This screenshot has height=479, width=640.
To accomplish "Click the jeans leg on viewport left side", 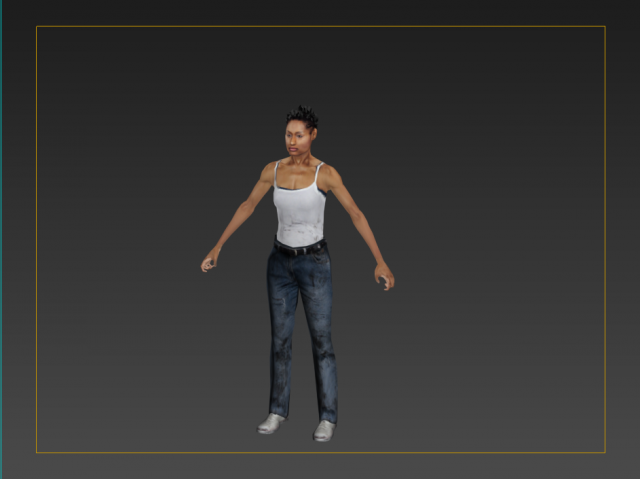I will pos(281,340).
